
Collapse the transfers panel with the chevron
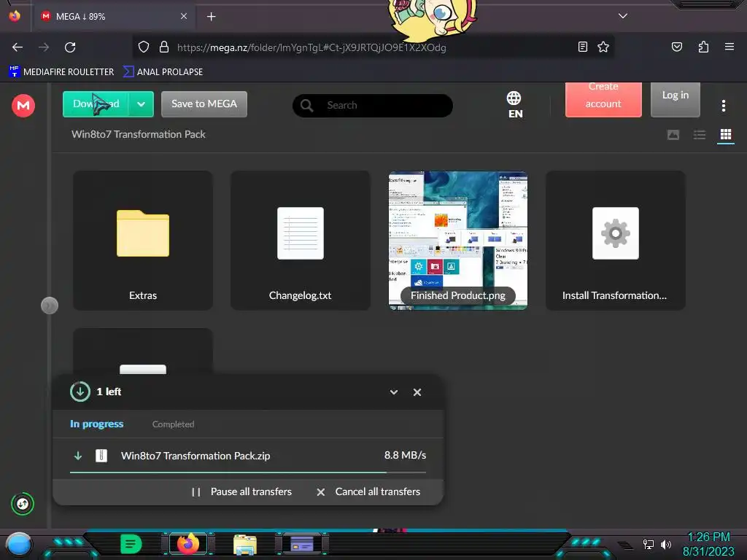pyautogui.click(x=393, y=392)
